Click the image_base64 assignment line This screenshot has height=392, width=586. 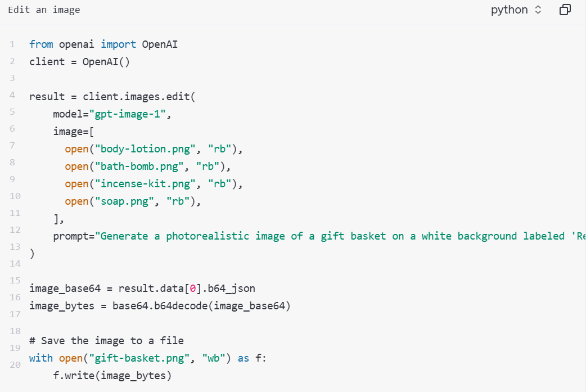click(x=142, y=289)
